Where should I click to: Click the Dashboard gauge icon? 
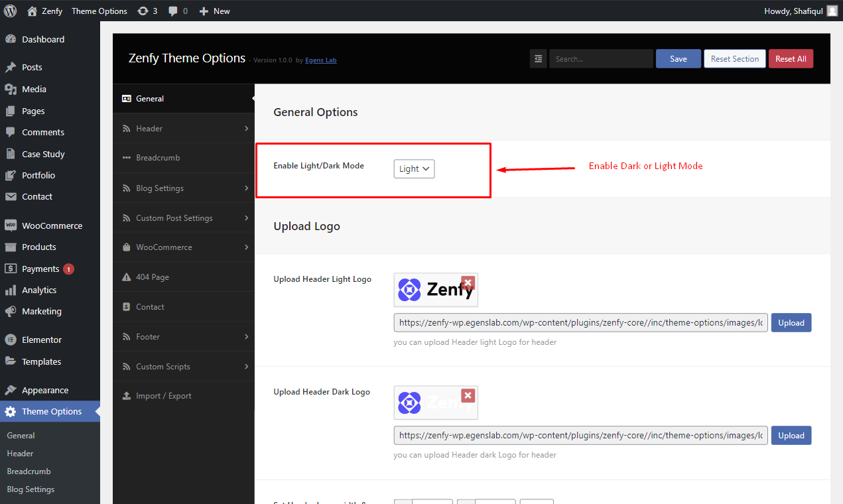coord(10,39)
